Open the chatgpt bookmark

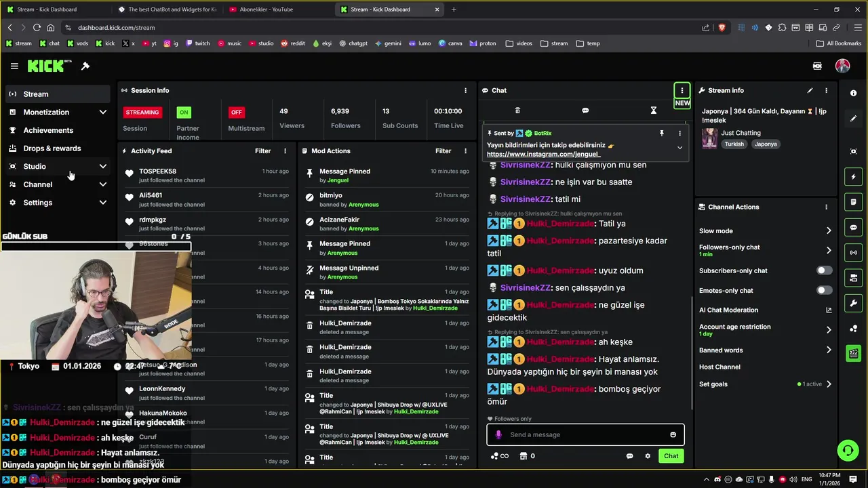coord(353,43)
